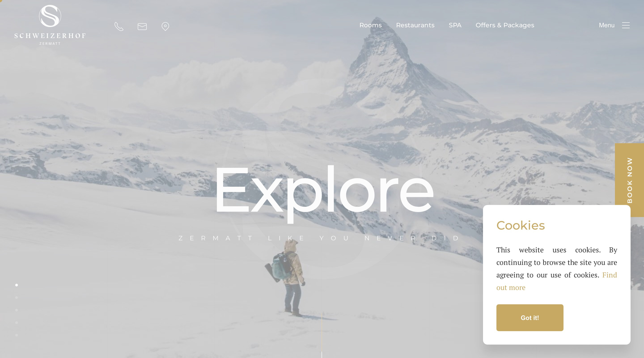Click the gold BOOK NOW tab
The image size is (644, 358).
[629, 180]
